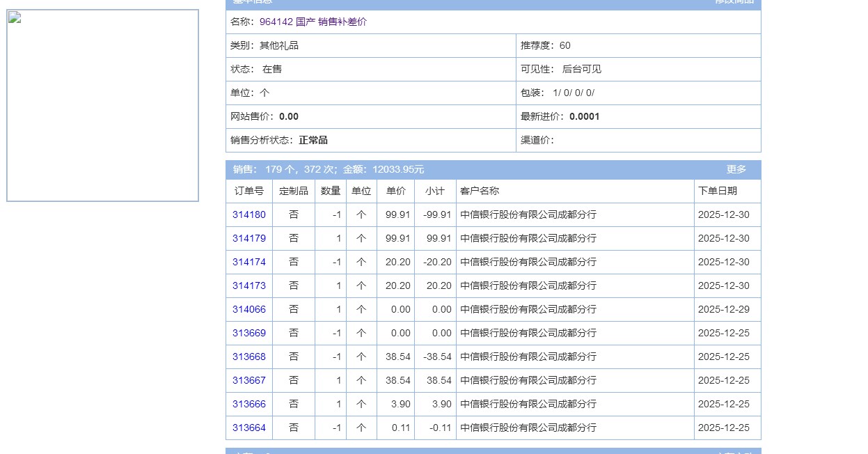View order 314066 details
The height and width of the screenshot is (454, 868).
(248, 309)
